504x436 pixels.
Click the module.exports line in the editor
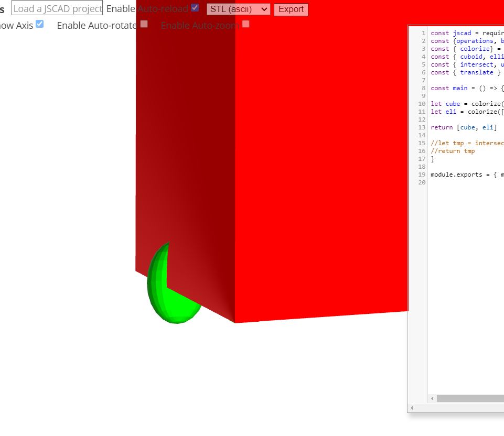[467, 174]
